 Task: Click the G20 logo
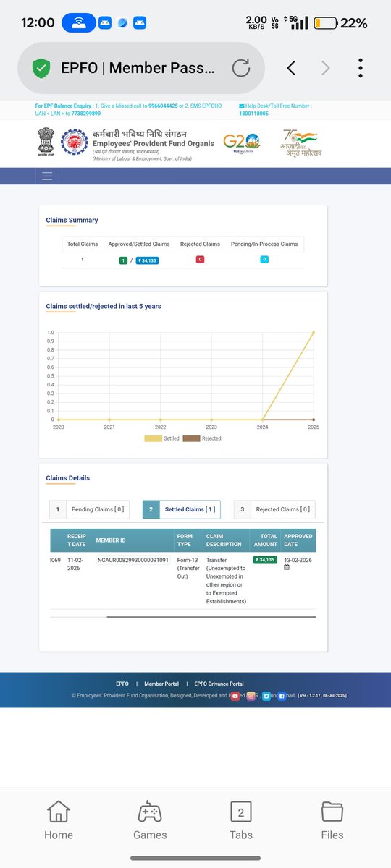[241, 142]
